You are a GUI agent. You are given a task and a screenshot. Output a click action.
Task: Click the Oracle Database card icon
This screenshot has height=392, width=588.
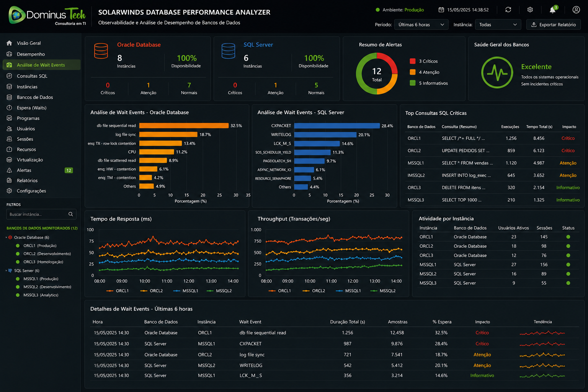click(101, 51)
